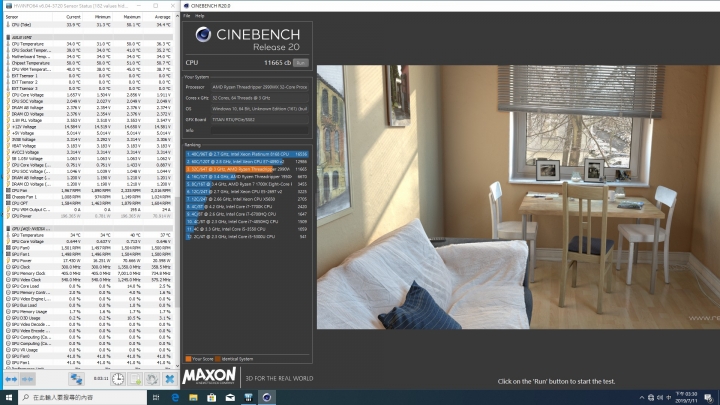
Task: Open the File menu in Cinebench
Action: 187,16
